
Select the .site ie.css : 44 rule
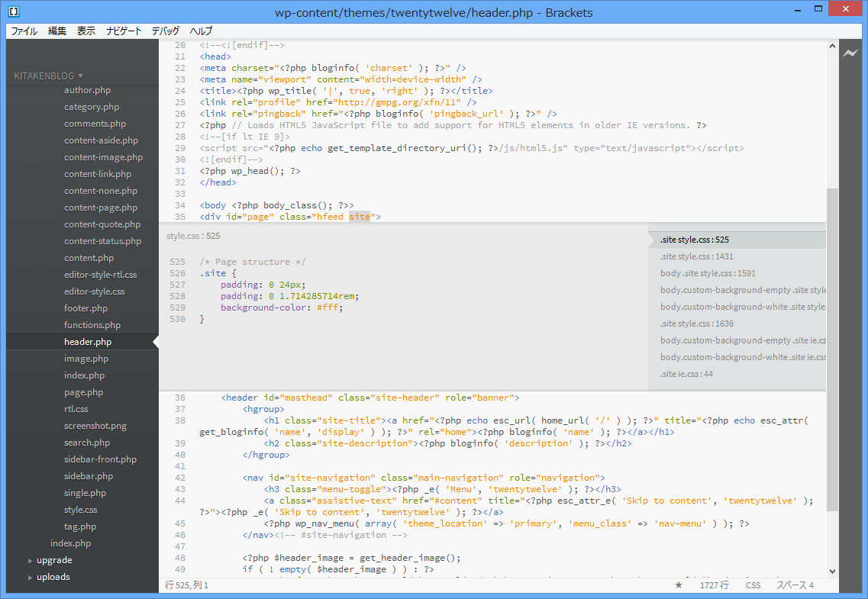coord(686,374)
